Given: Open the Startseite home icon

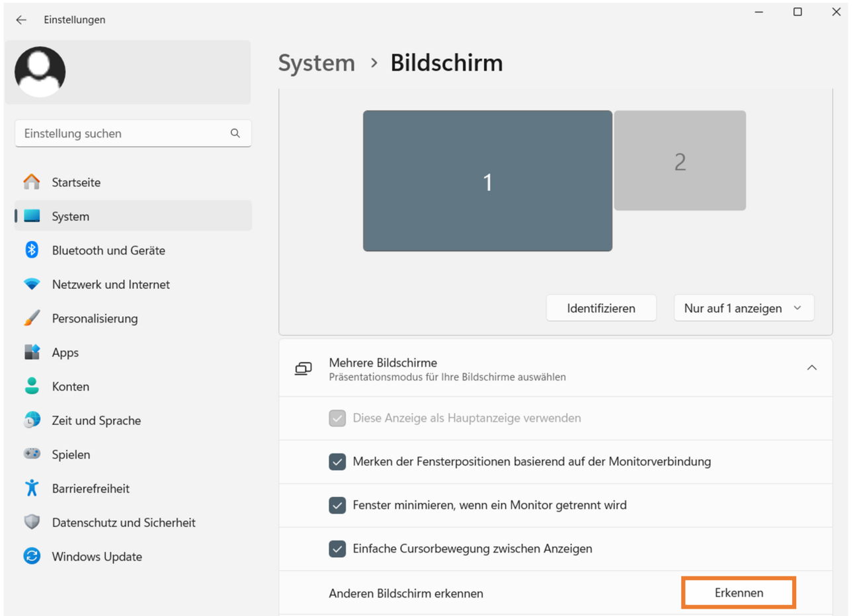Looking at the screenshot, I should click(x=32, y=182).
